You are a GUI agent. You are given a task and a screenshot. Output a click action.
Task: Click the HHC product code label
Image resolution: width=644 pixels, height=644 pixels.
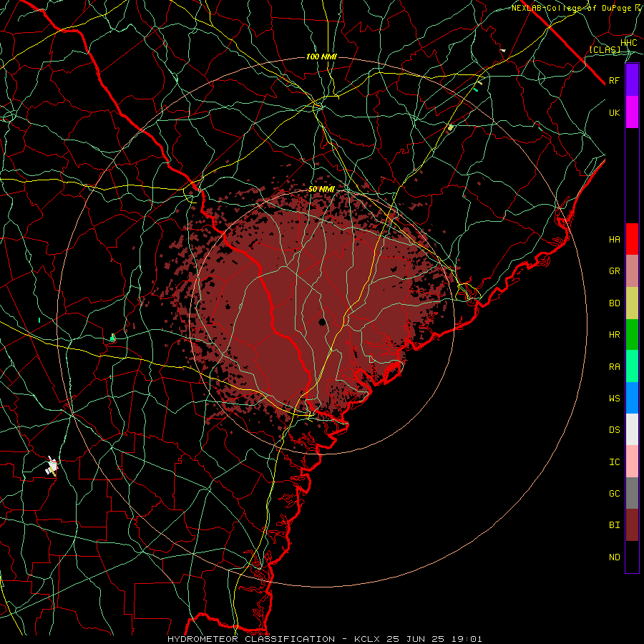[x=628, y=43]
